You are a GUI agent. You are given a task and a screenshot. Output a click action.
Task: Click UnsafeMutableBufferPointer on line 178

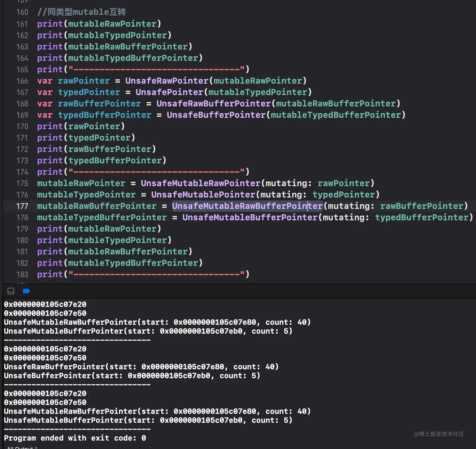[x=250, y=217]
